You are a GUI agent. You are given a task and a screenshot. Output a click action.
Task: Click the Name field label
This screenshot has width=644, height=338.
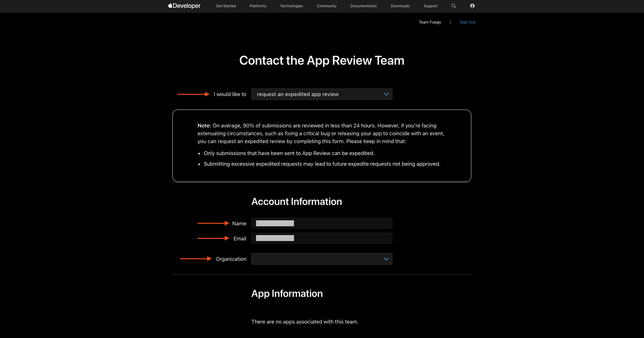pos(239,223)
